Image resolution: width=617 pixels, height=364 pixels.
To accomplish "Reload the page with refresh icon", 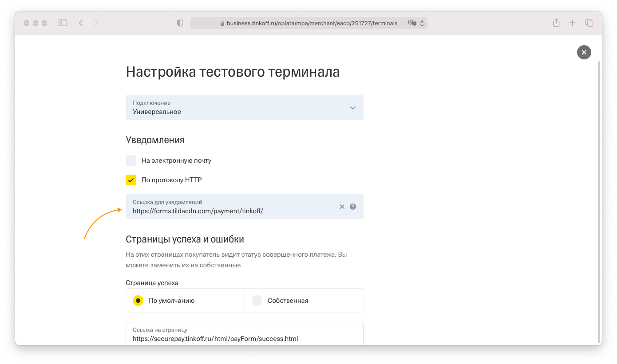I will (x=422, y=23).
